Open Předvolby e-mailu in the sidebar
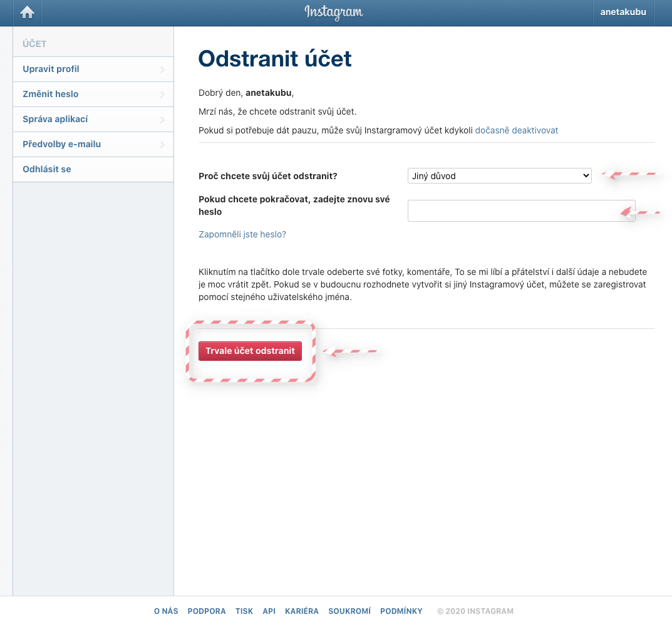672x622 pixels. (93, 145)
